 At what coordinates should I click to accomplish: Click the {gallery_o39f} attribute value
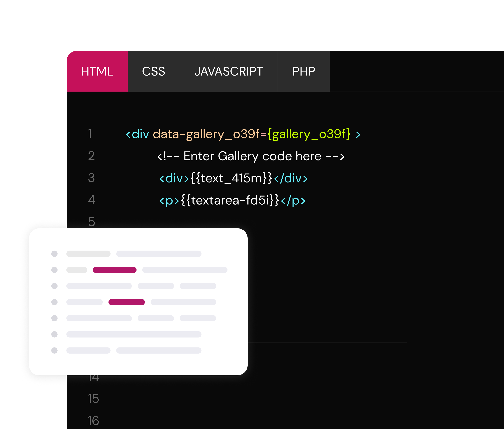coord(309,134)
